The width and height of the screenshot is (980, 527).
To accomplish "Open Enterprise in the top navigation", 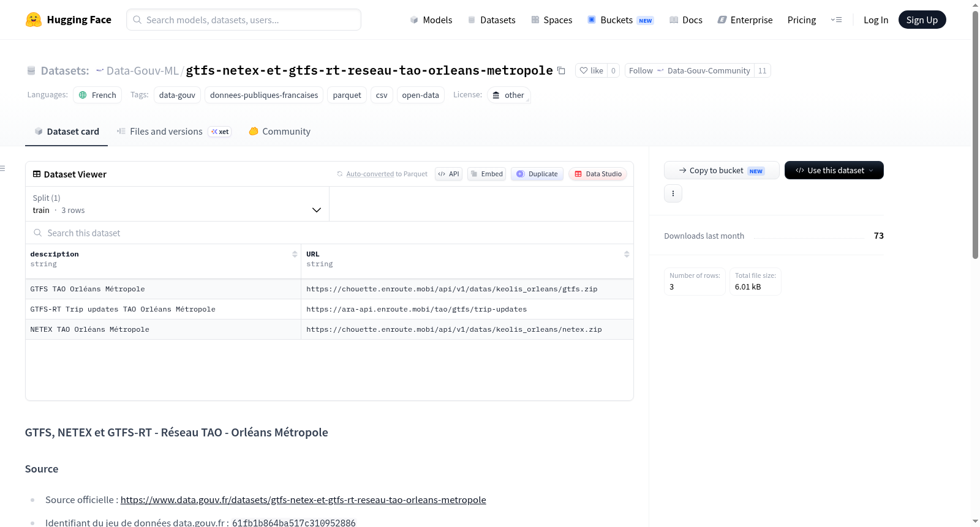I will (745, 20).
